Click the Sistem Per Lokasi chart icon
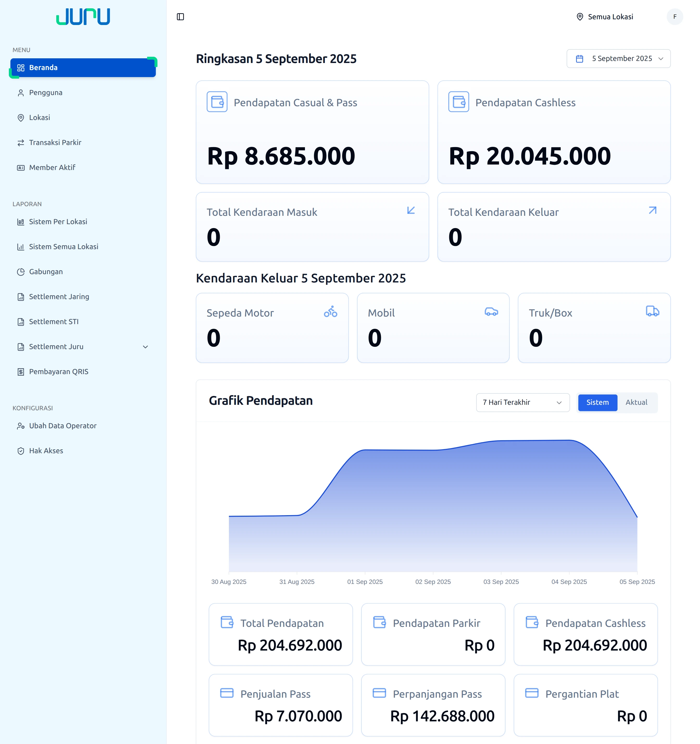Viewport: 700px width, 744px height. click(21, 222)
